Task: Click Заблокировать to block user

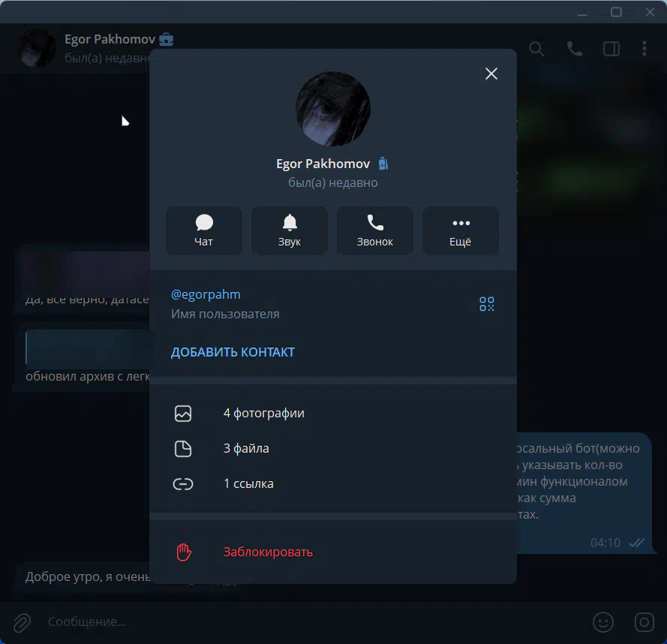Action: coord(268,552)
